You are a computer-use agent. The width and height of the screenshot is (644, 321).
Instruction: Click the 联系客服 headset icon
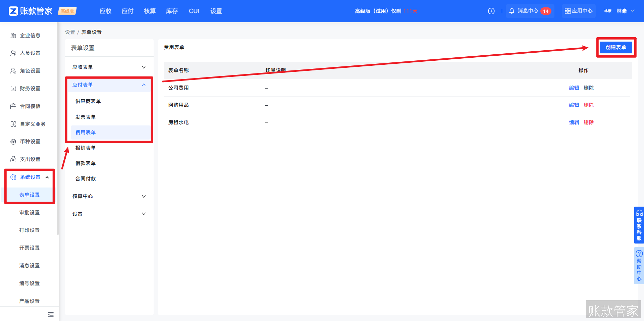coord(639,213)
